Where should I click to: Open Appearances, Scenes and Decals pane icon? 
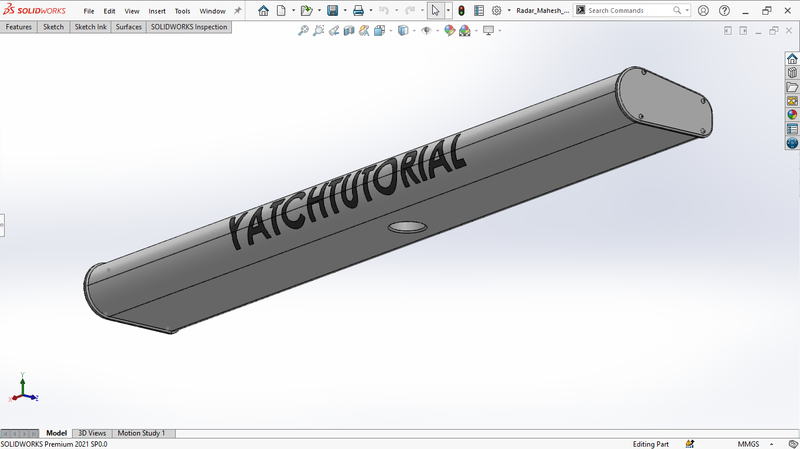(792, 115)
